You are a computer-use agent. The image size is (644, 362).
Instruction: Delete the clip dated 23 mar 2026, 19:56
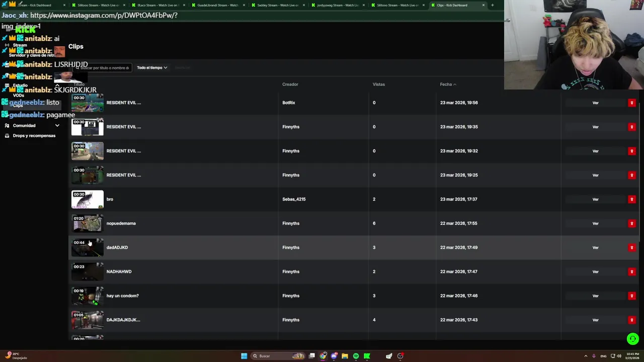pyautogui.click(x=631, y=103)
